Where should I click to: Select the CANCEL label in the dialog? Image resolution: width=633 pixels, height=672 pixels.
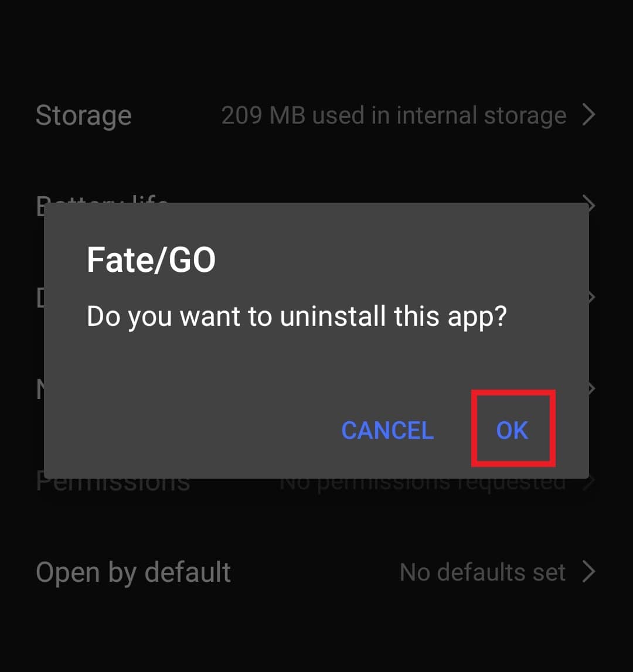coord(387,431)
